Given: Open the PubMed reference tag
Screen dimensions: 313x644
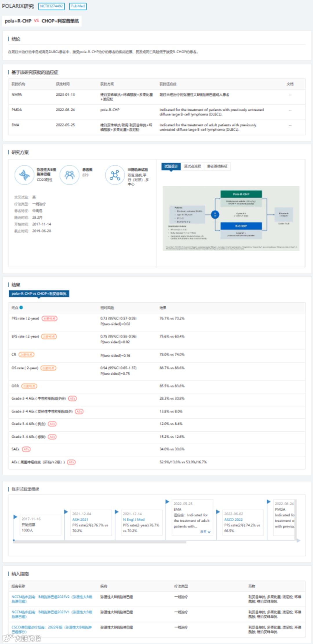Looking at the screenshot, I should tap(78, 6).
